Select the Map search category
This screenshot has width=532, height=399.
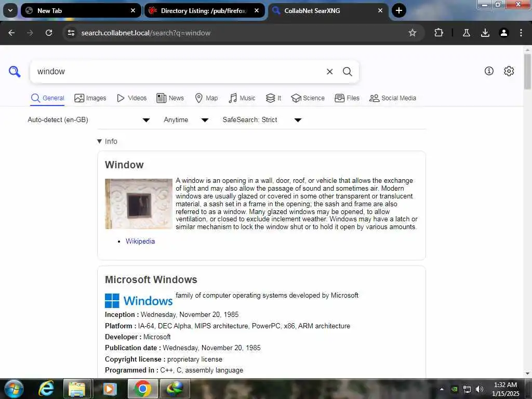pos(206,98)
